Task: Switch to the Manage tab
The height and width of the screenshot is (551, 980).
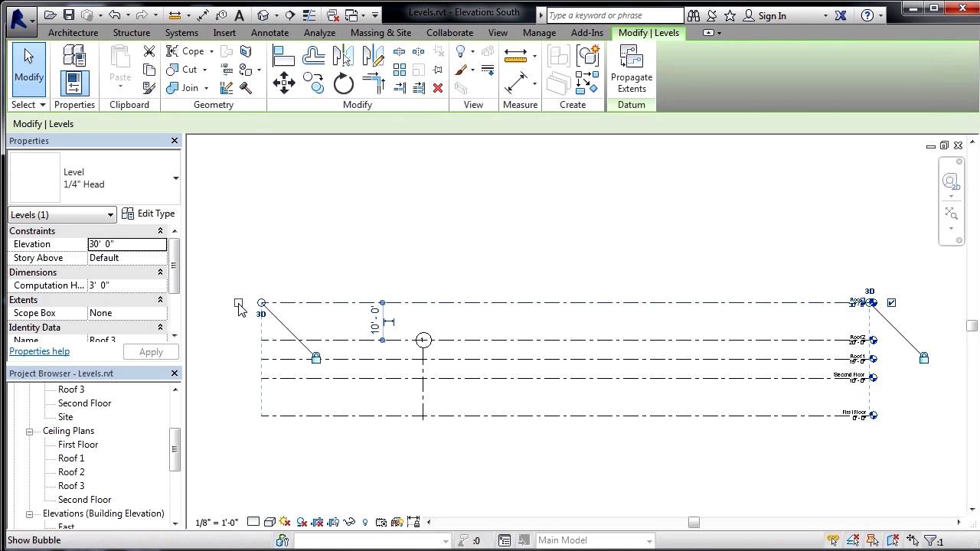Action: (x=539, y=33)
